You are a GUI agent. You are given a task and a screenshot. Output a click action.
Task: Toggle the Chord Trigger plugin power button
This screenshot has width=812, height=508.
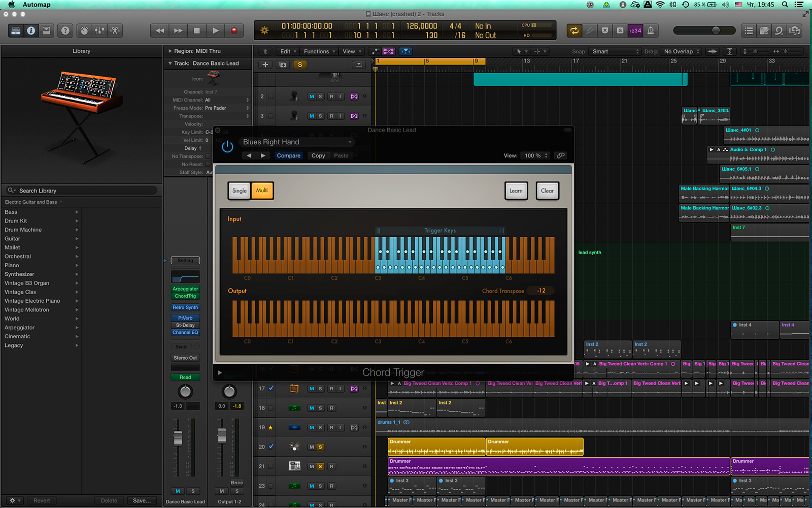point(227,146)
